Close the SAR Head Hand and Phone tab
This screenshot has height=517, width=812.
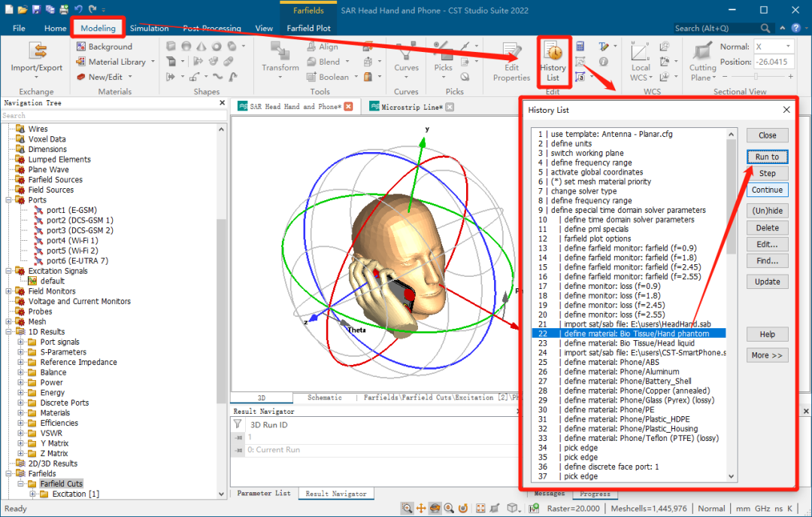tap(349, 107)
